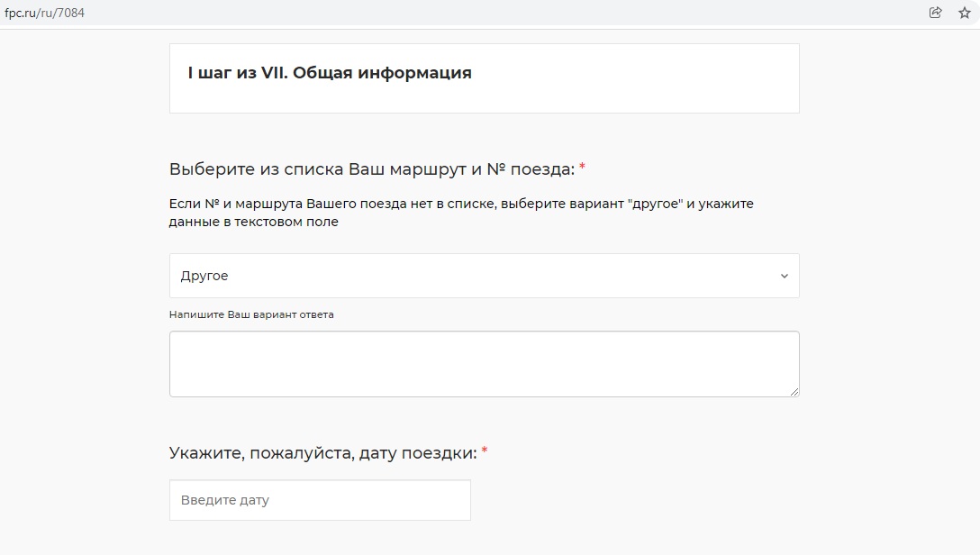The height and width of the screenshot is (555, 980).
Task: Focus the "Введите дату" date field
Action: (x=320, y=500)
